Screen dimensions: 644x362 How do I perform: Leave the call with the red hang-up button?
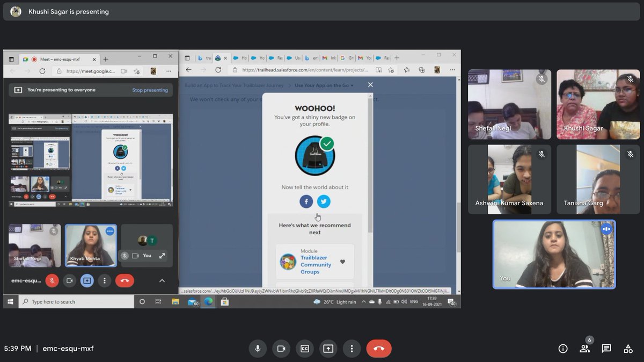coord(379,349)
